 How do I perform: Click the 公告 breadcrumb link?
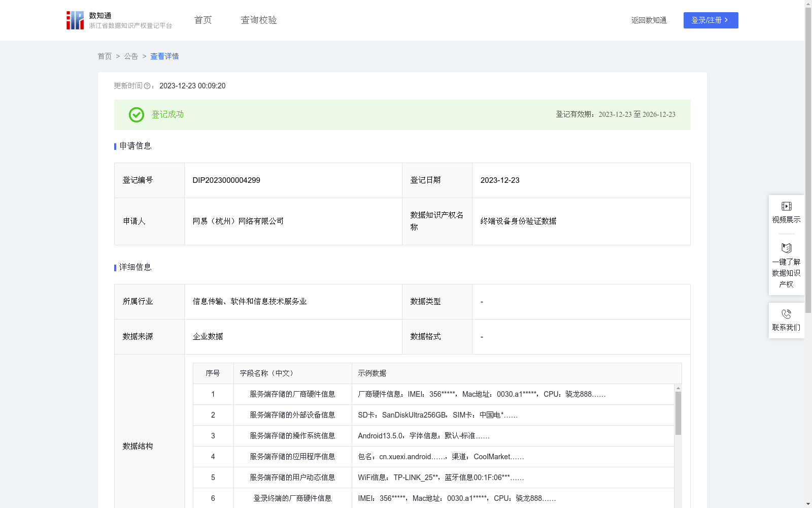coord(131,56)
